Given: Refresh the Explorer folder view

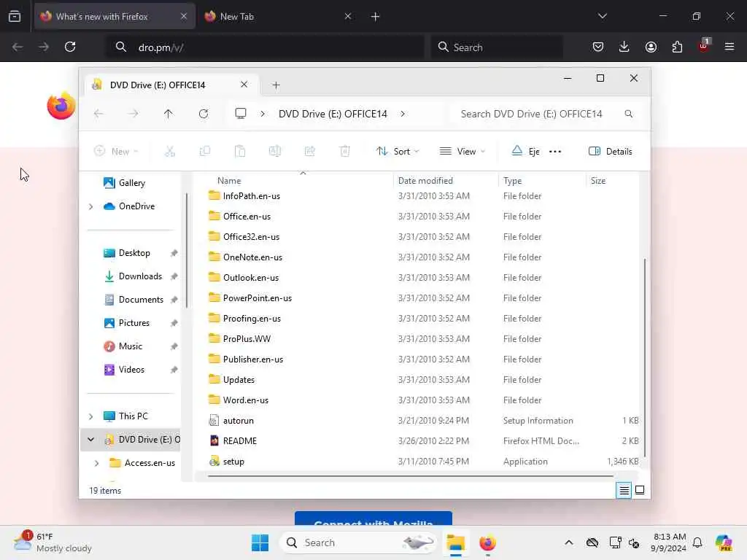Looking at the screenshot, I should click(x=204, y=114).
